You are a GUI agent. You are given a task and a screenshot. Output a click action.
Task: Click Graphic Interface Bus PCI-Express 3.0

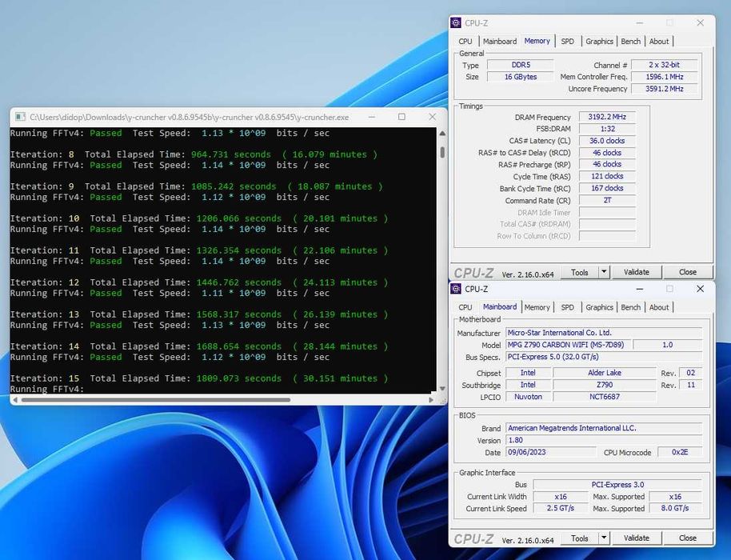(x=617, y=485)
